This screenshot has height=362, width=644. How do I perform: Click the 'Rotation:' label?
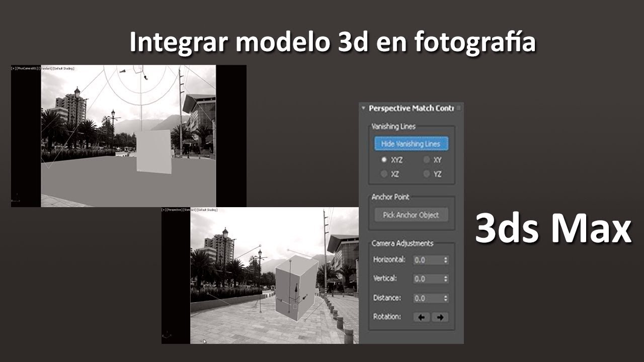click(x=387, y=317)
